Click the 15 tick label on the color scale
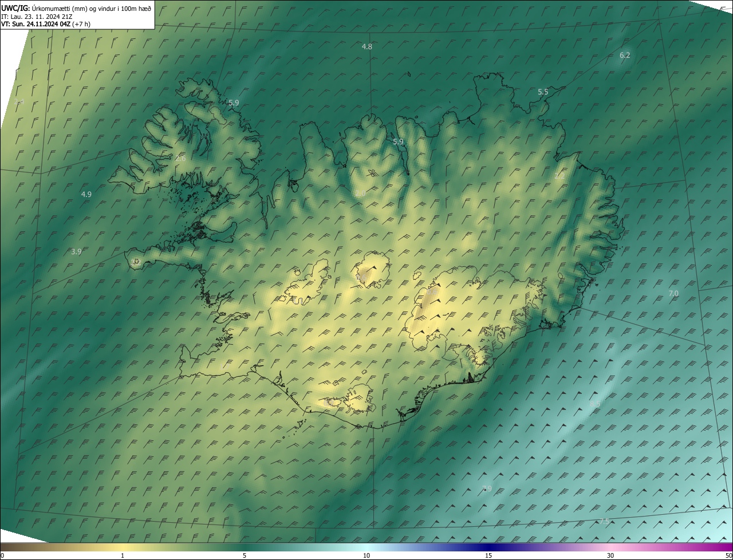The width and height of the screenshot is (733, 560). [x=488, y=555]
